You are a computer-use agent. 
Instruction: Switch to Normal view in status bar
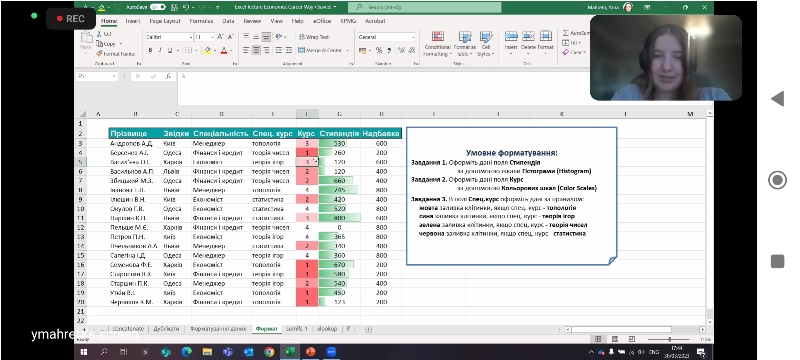click(598, 339)
